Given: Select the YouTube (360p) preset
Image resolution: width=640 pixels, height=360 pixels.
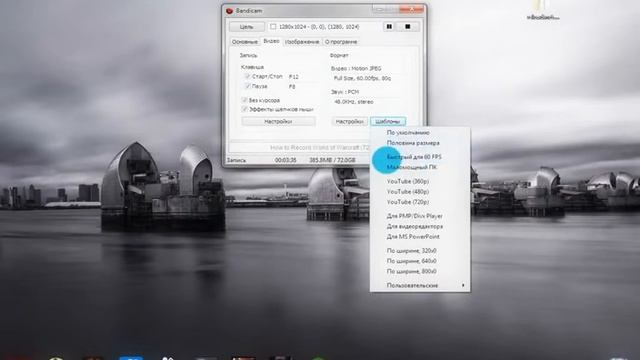Looking at the screenshot, I should click(420, 181).
